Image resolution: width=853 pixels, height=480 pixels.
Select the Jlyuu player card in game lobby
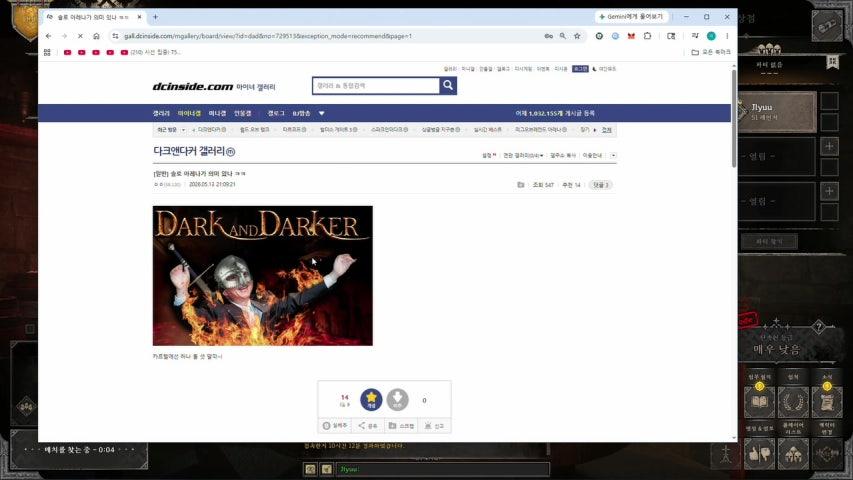[x=776, y=112]
